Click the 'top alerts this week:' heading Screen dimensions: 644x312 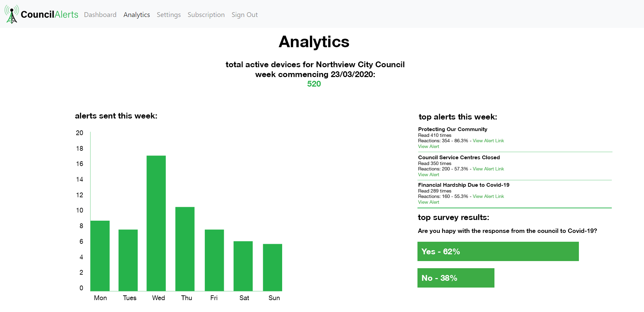tap(458, 117)
